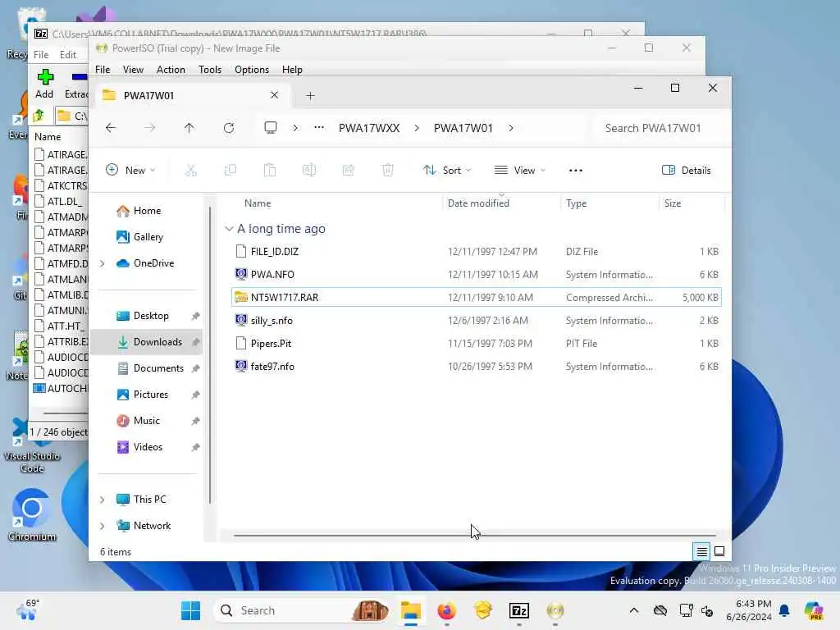This screenshot has height=630, width=840.
Task: Click the PC monitor icon in address bar
Action: pos(271,127)
